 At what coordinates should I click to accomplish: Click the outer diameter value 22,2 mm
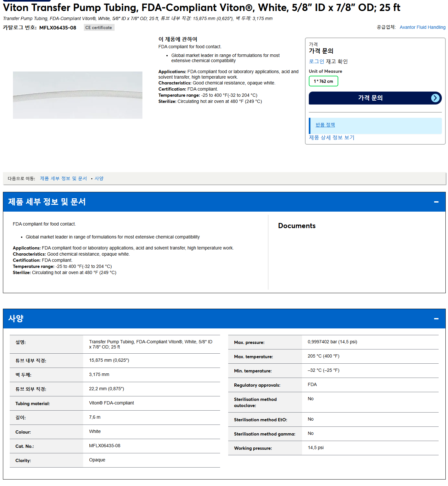click(106, 389)
